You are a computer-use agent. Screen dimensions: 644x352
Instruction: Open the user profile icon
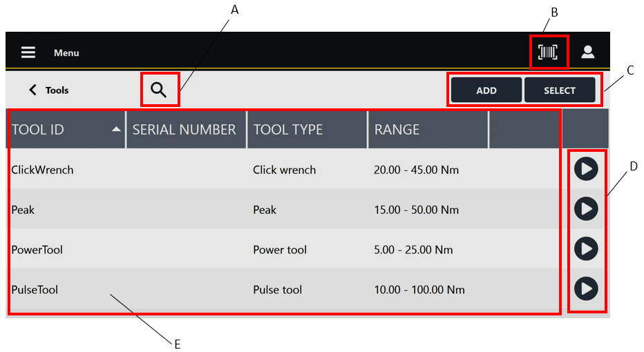coord(588,52)
